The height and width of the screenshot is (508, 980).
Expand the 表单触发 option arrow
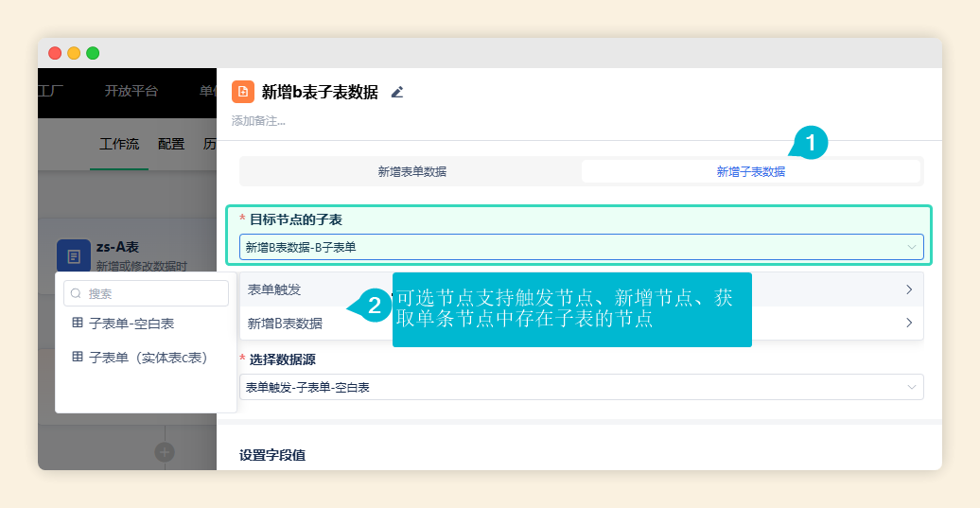point(909,289)
